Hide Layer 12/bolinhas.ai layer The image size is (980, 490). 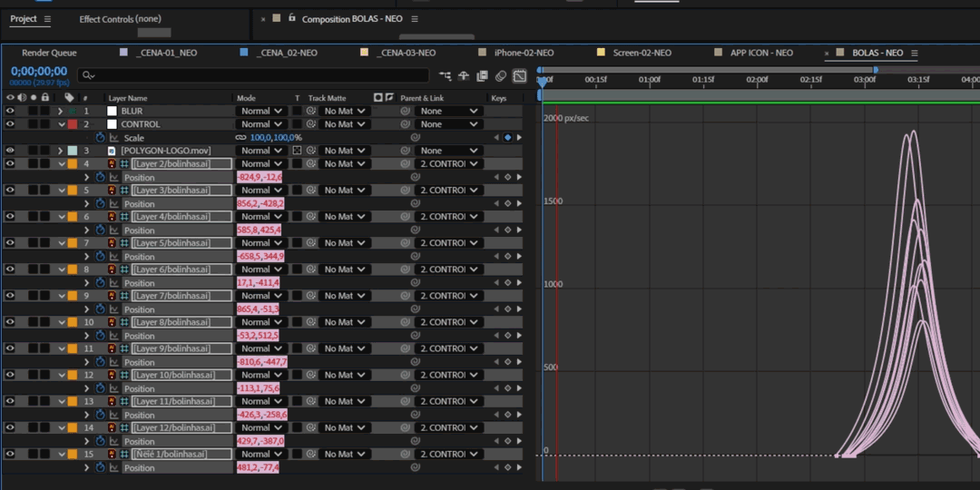tap(10, 427)
